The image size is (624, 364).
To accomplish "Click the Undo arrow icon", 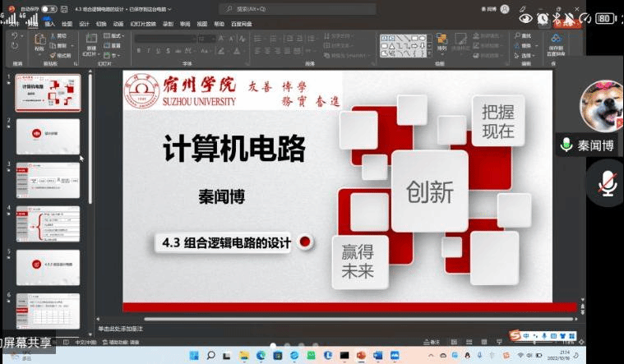I will [15, 38].
